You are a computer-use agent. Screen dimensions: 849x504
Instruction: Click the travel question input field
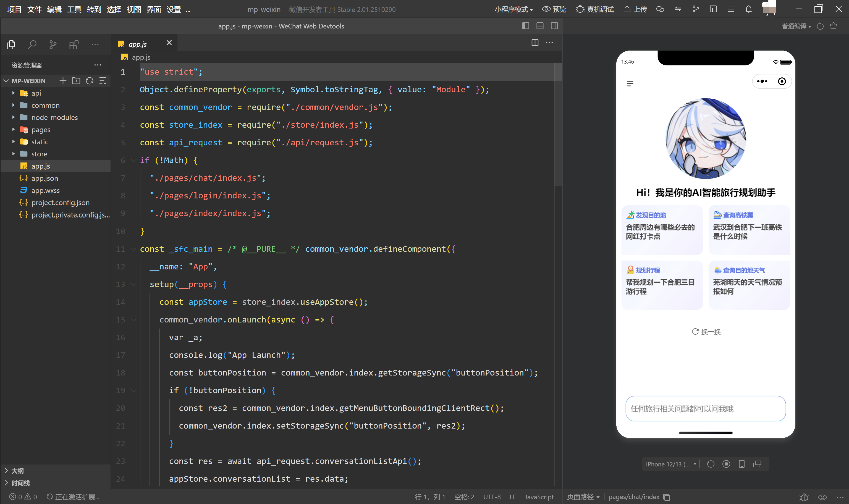(x=705, y=409)
